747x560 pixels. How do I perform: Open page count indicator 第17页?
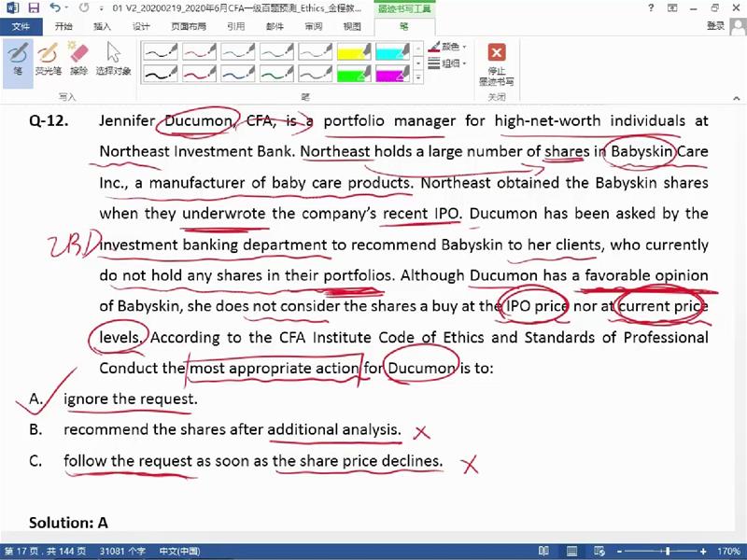(45, 552)
